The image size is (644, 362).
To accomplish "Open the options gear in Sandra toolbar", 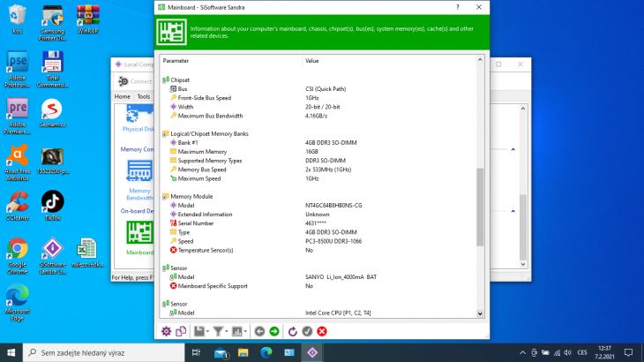I will (x=166, y=331).
